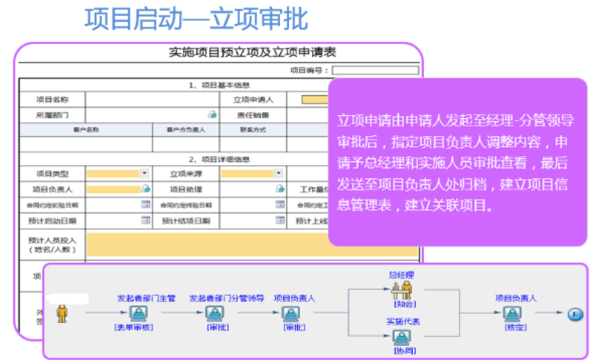The height and width of the screenshot is (364, 599).
Task: Click the 项目编号 input field
Action: tap(374, 70)
